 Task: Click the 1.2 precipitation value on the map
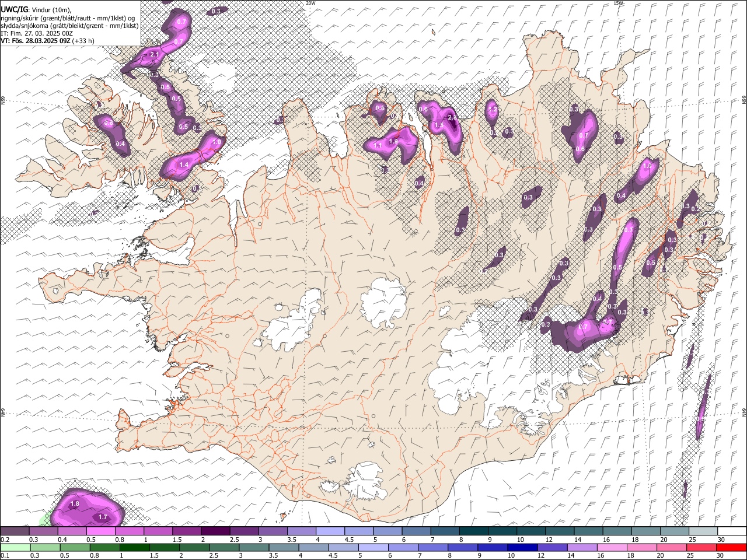point(493,110)
